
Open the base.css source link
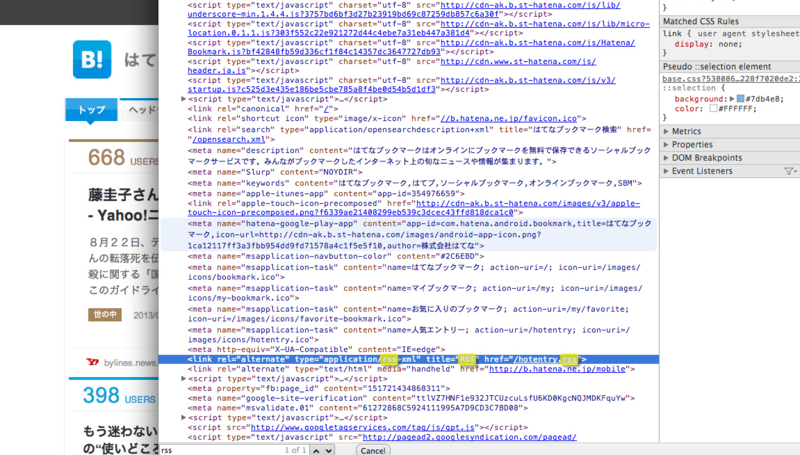pyautogui.click(x=731, y=79)
